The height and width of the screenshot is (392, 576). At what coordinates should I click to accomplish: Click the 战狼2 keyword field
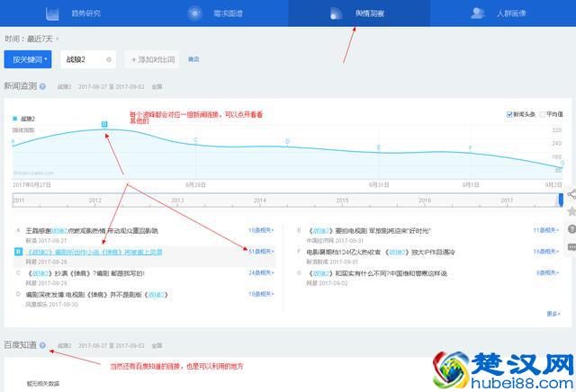click(88, 59)
